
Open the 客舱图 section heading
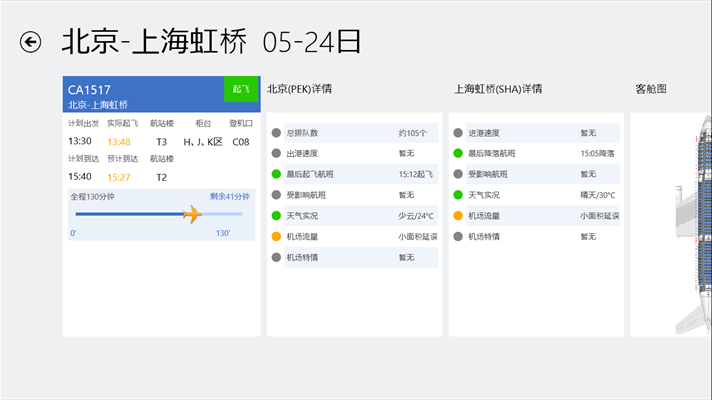(650, 89)
